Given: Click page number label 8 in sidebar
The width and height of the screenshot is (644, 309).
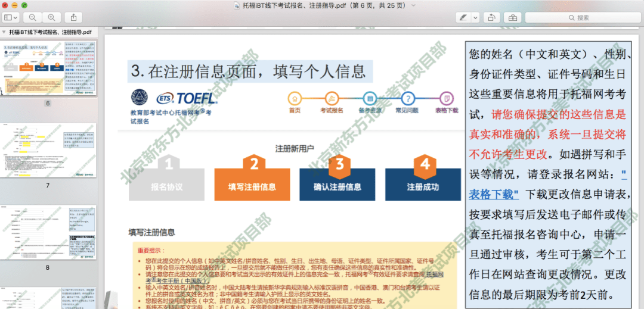Looking at the screenshot, I should point(48,267).
